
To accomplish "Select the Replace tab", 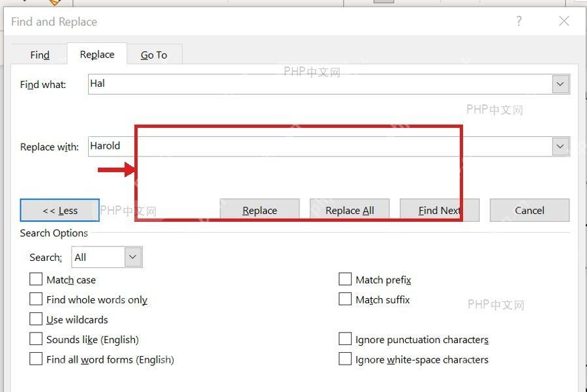I will click(97, 54).
